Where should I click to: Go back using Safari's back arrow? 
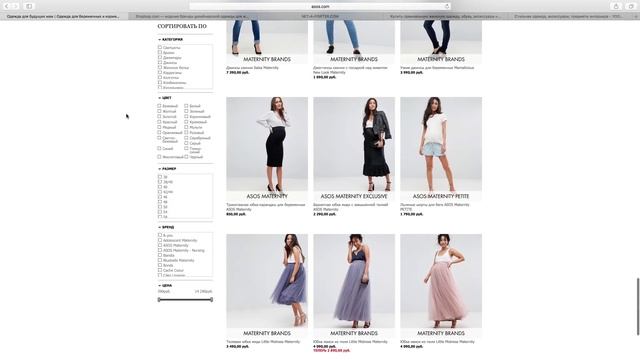[7, 6]
